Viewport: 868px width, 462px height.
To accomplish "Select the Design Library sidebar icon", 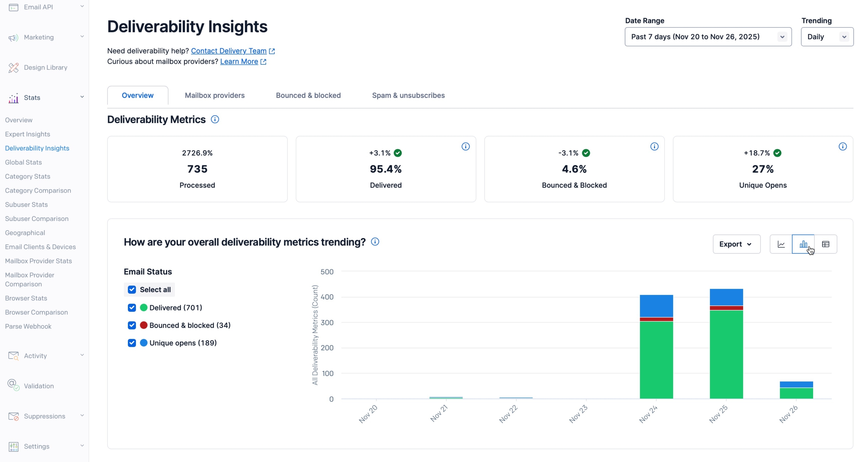I will (x=14, y=67).
